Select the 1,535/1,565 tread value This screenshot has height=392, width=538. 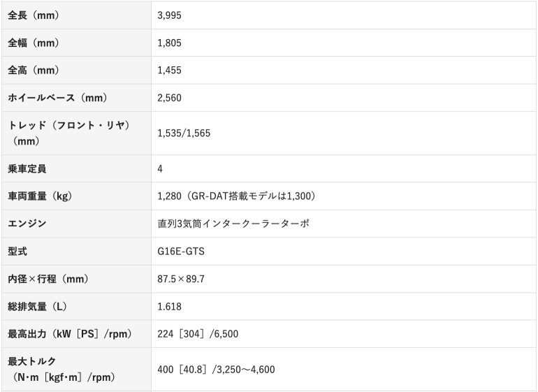(184, 133)
